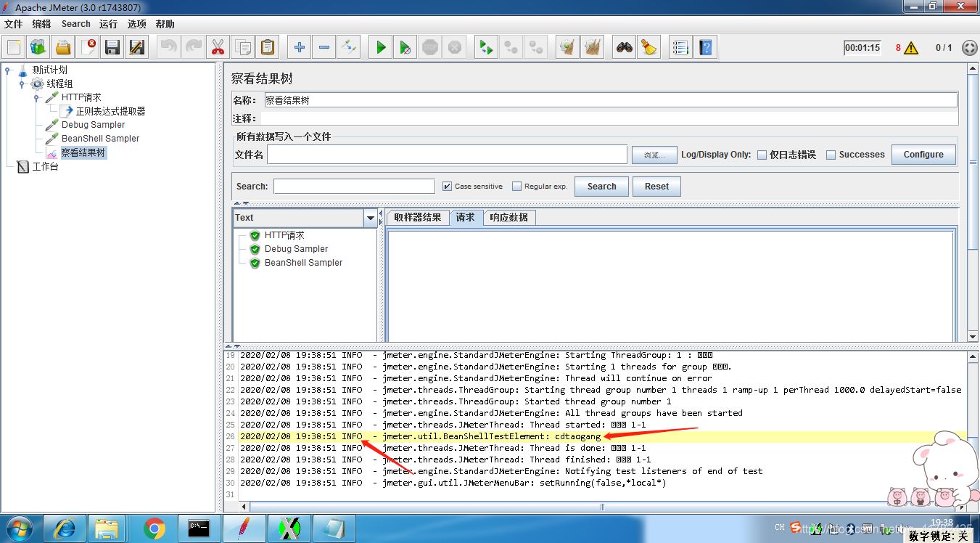Open the Text renderer dropdown
Viewport: 980px width, 543px height.
370,218
